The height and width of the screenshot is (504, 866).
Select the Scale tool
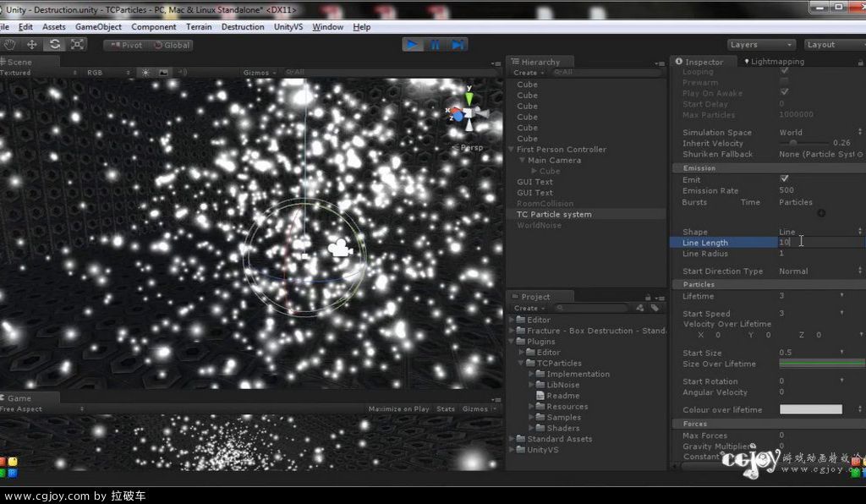[77, 45]
